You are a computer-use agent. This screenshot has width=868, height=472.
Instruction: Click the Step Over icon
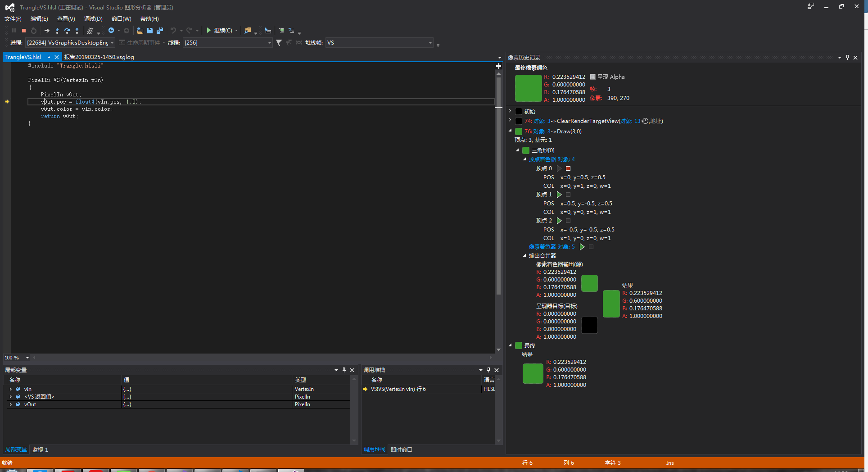(x=67, y=30)
